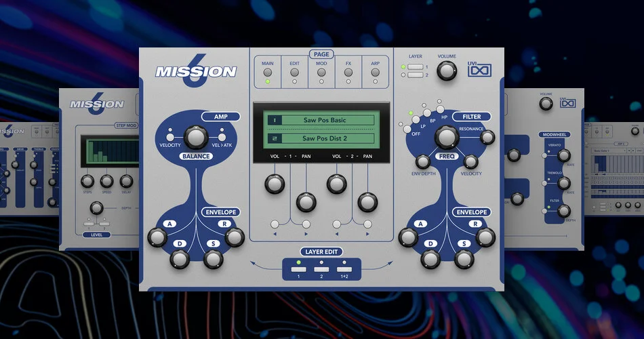
Task: Click the round button under layer 2 VOL
Action: click(336, 224)
